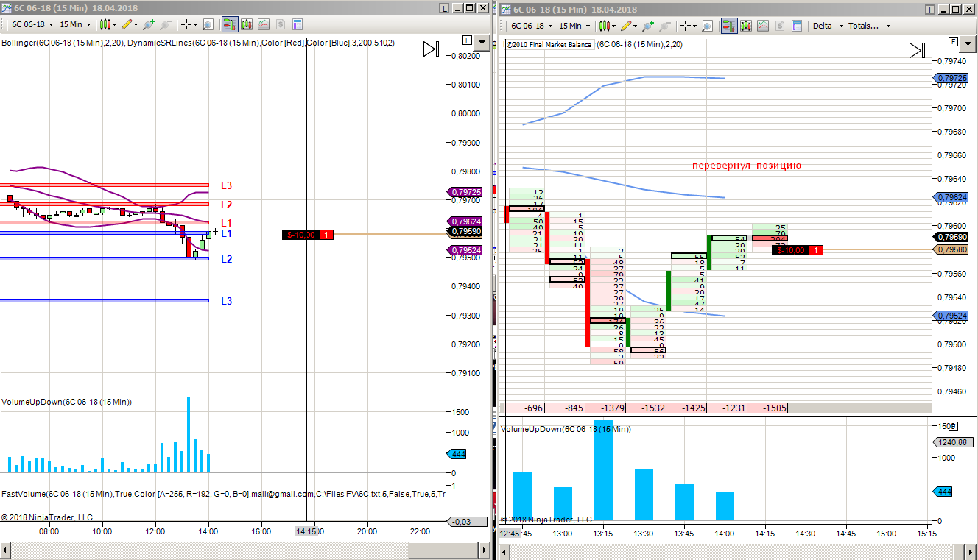
Task: Click zoom out icon in left chart toolbar
Action: pyautogui.click(x=166, y=24)
